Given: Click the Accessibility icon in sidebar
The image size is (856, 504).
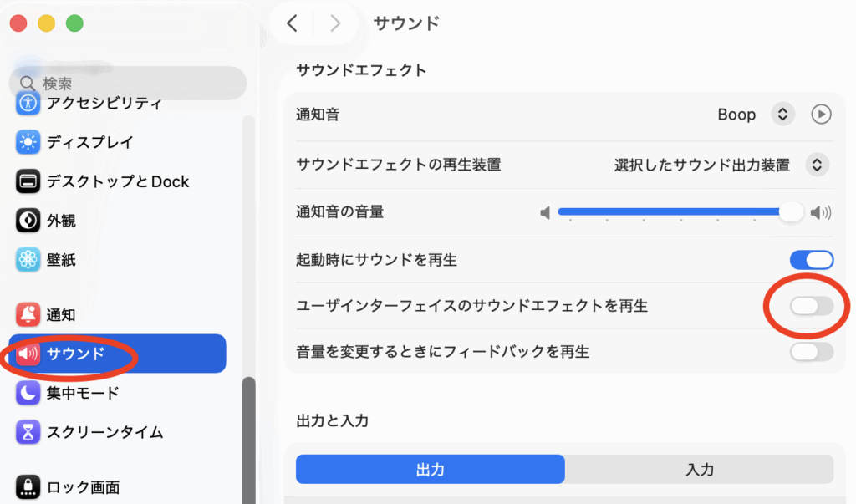Looking at the screenshot, I should [28, 104].
